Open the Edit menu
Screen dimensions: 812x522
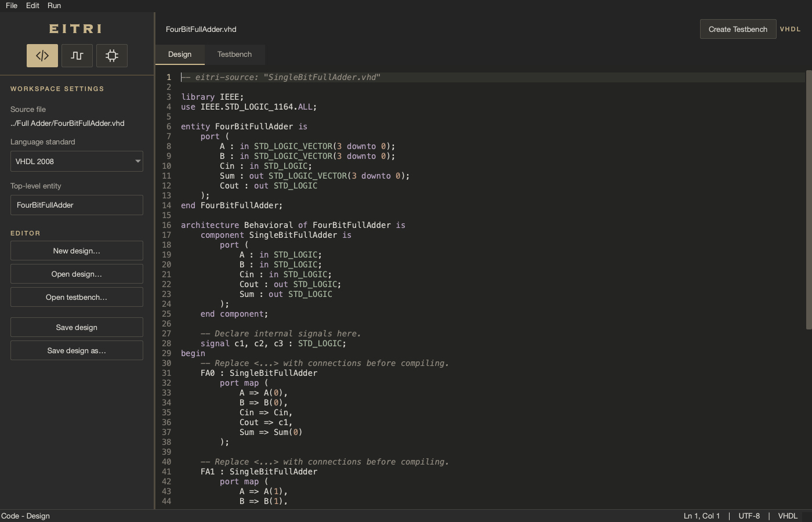click(32, 5)
